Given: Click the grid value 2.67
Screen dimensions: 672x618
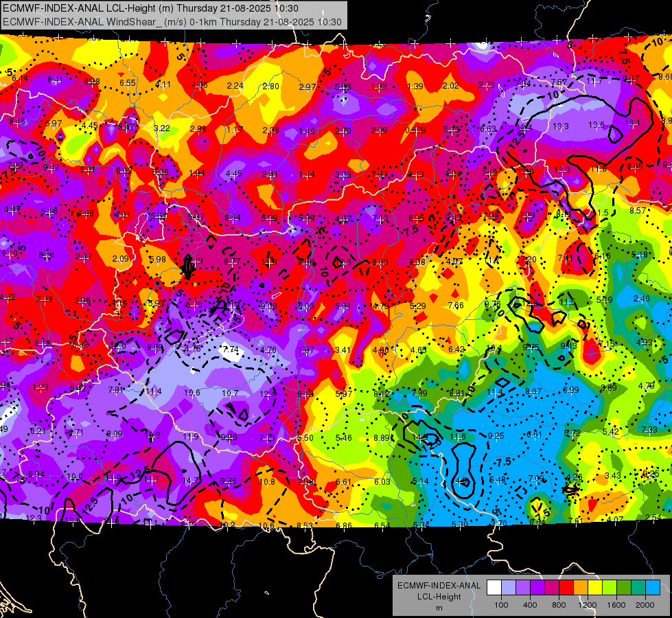Looking at the screenshot, I should click(84, 256).
